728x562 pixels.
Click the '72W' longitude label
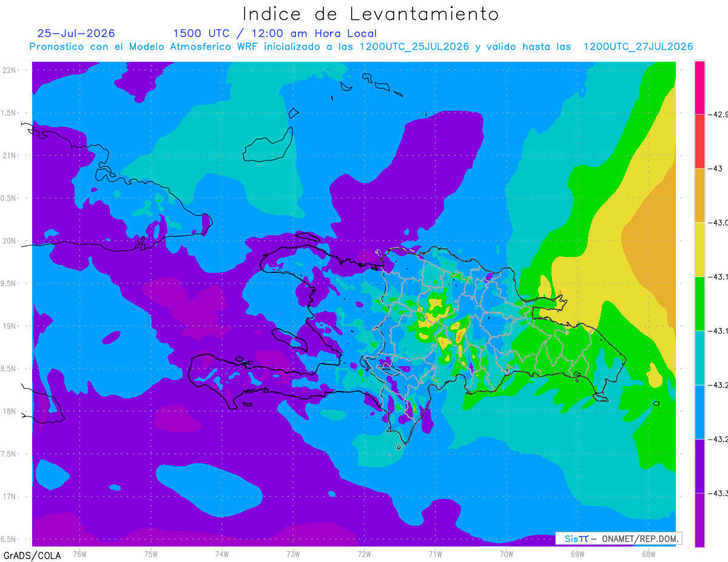364,554
